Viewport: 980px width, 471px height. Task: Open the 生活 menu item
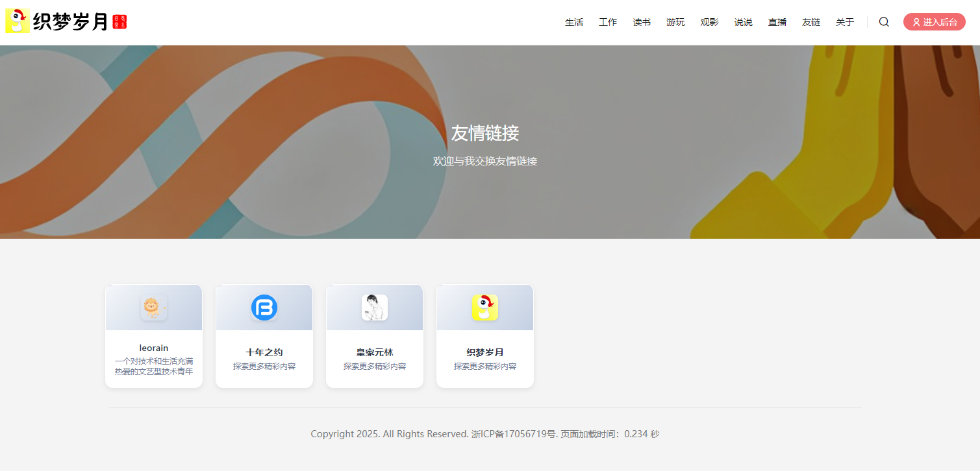tap(574, 22)
